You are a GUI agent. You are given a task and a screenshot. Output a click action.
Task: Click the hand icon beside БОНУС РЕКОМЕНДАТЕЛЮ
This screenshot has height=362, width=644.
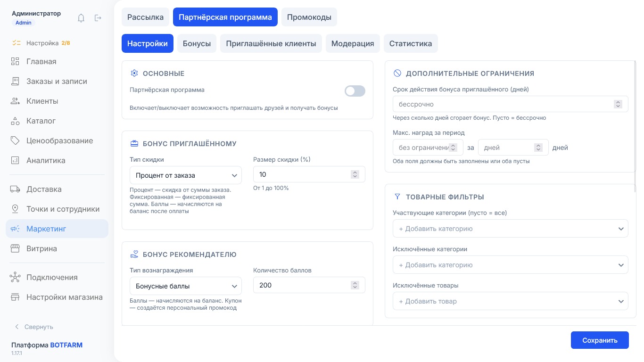click(x=134, y=254)
